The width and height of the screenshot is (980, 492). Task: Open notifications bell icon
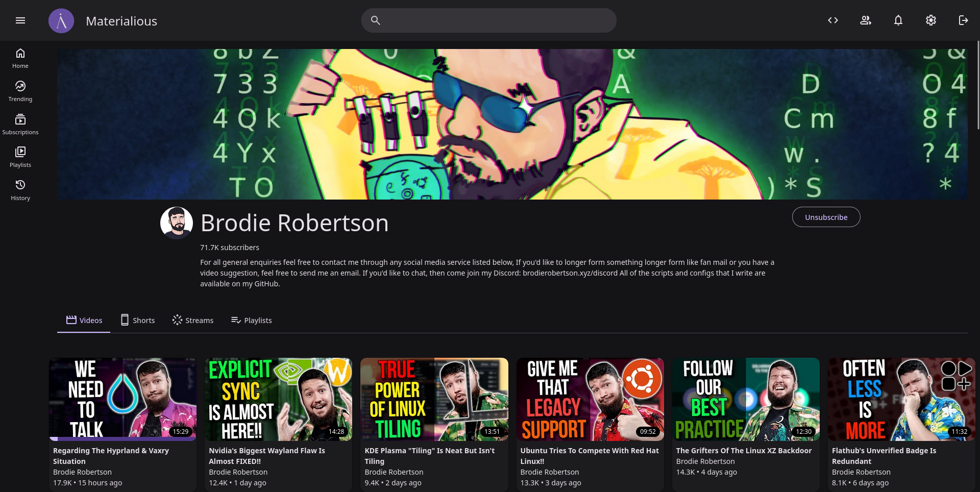(x=898, y=20)
